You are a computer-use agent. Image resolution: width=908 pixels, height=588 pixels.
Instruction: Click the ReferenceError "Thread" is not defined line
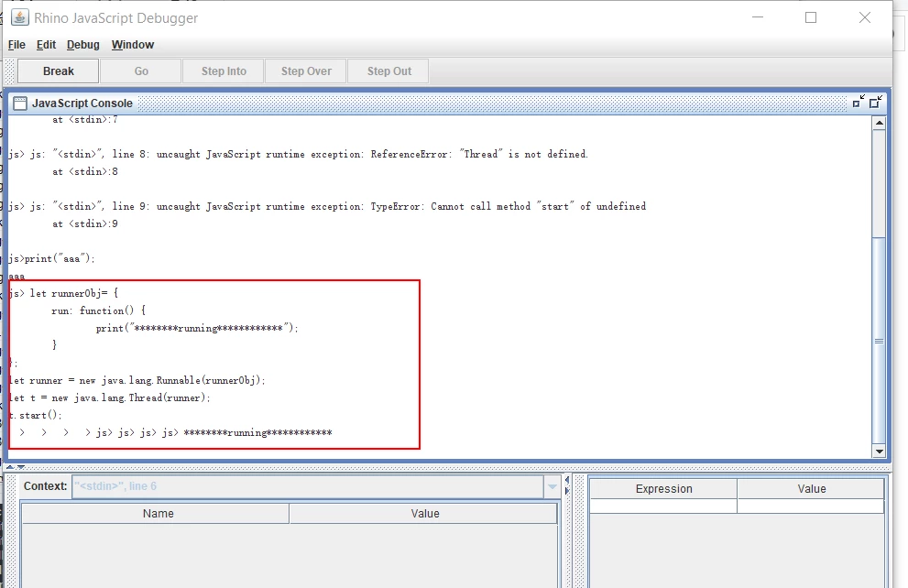(x=298, y=155)
